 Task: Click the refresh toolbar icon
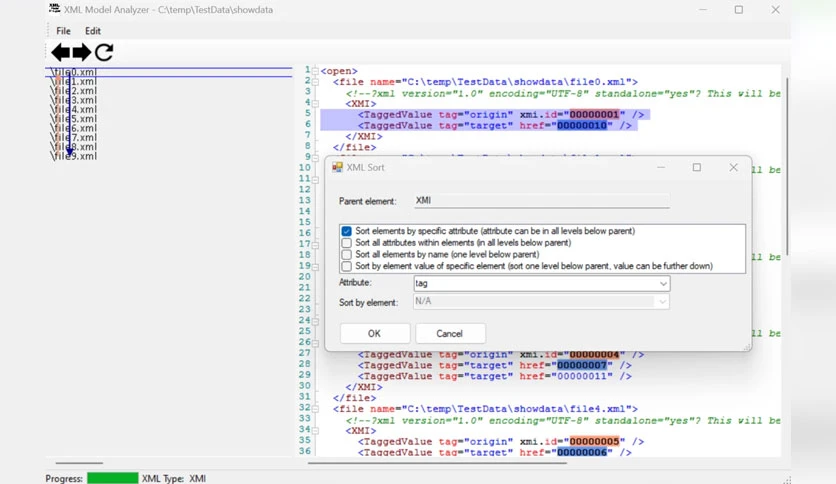point(104,52)
